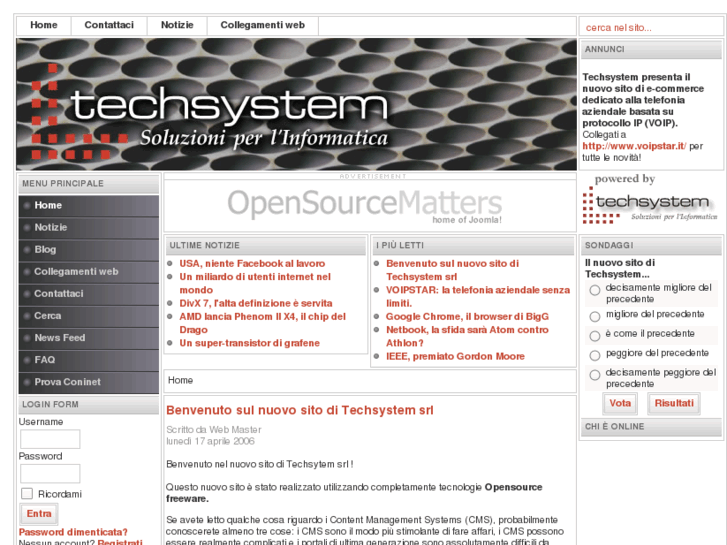Click the techsystem header banner logo
Screen dimensions: 727x545
[x=296, y=104]
